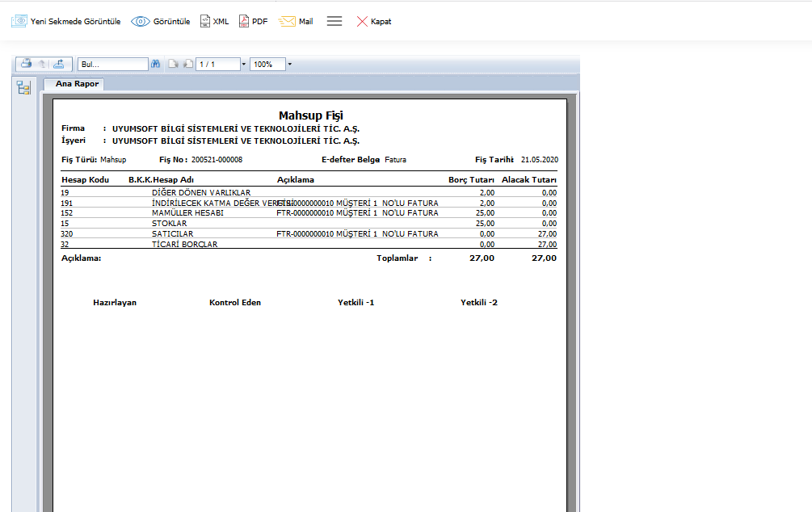Image resolution: width=812 pixels, height=512 pixels.
Task: Close the report with Kapat
Action: (373, 22)
